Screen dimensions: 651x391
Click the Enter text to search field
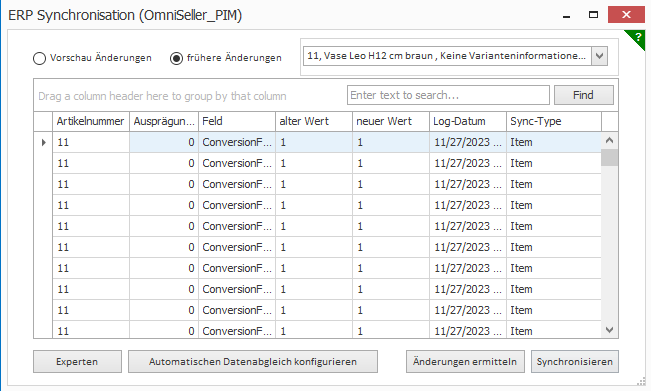pyautogui.click(x=448, y=95)
